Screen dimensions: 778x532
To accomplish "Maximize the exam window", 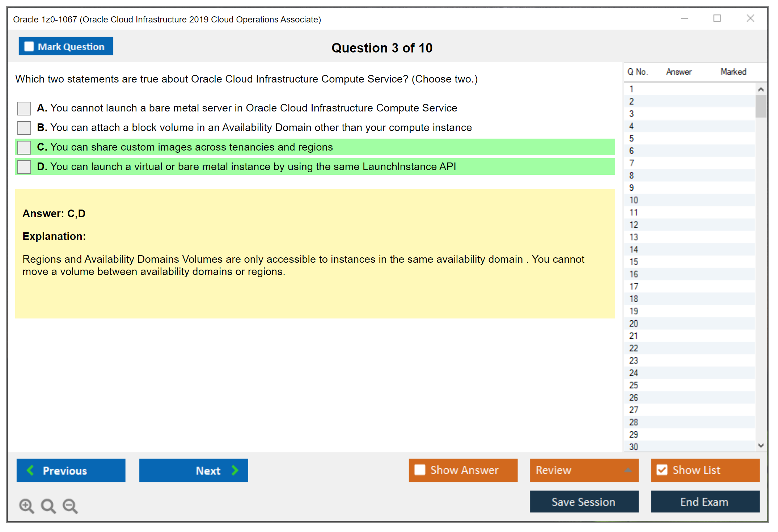I will click(x=717, y=18).
